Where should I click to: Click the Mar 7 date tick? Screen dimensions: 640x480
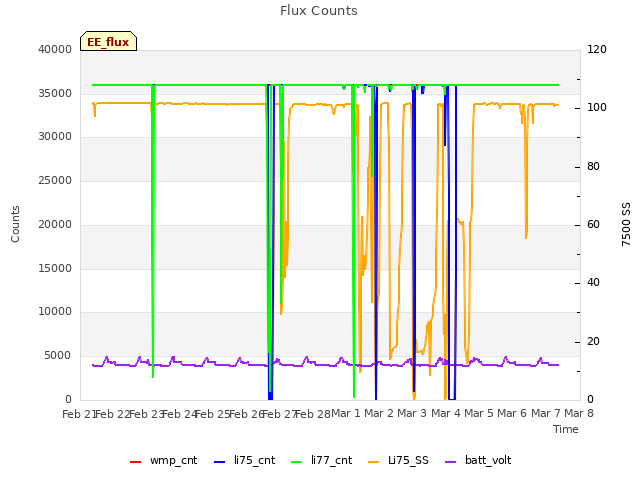click(546, 413)
